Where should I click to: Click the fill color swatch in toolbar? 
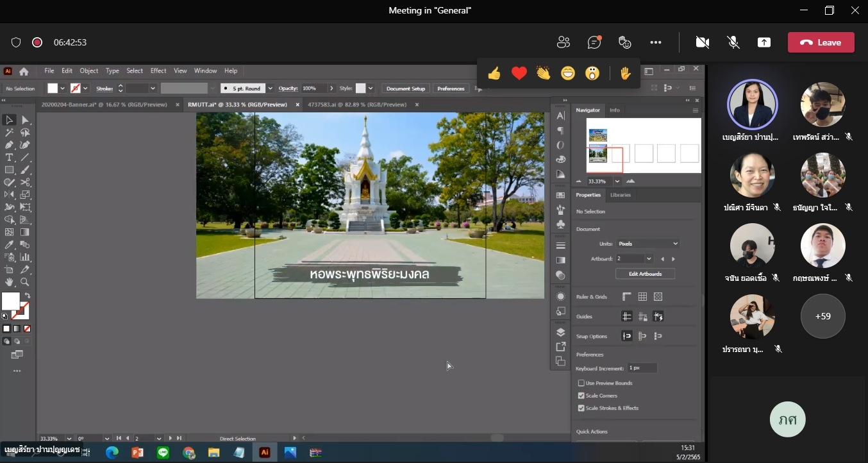pyautogui.click(x=10, y=301)
